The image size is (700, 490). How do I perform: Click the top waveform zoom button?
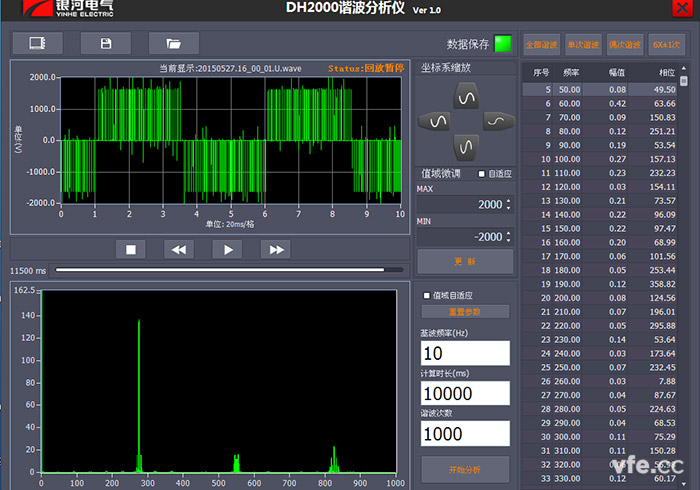pos(465,96)
